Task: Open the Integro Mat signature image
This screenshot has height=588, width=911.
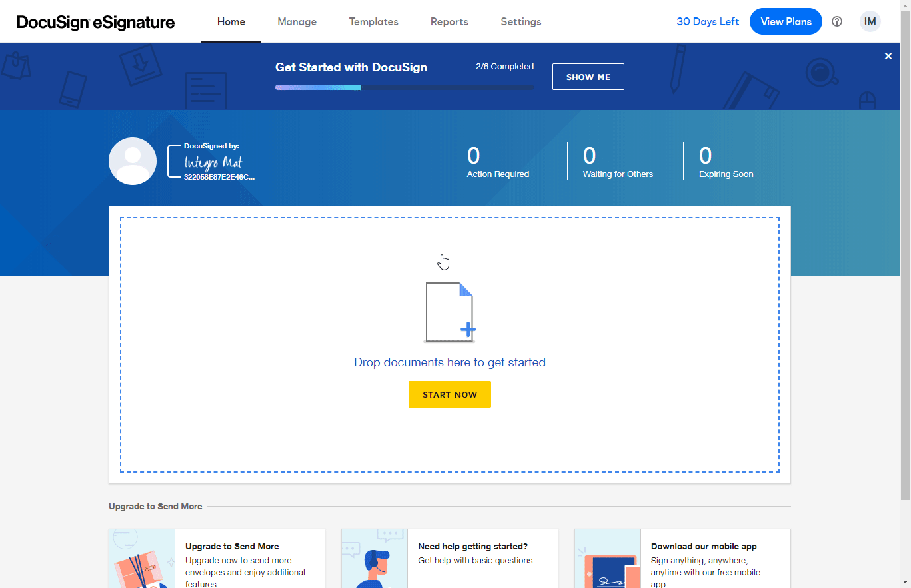Action: coord(213,162)
